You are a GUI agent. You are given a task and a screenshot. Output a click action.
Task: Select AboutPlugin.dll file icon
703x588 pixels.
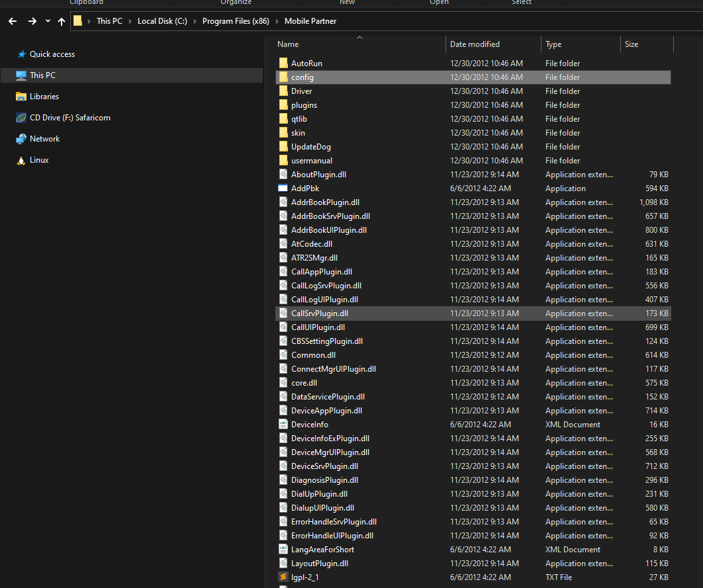283,174
